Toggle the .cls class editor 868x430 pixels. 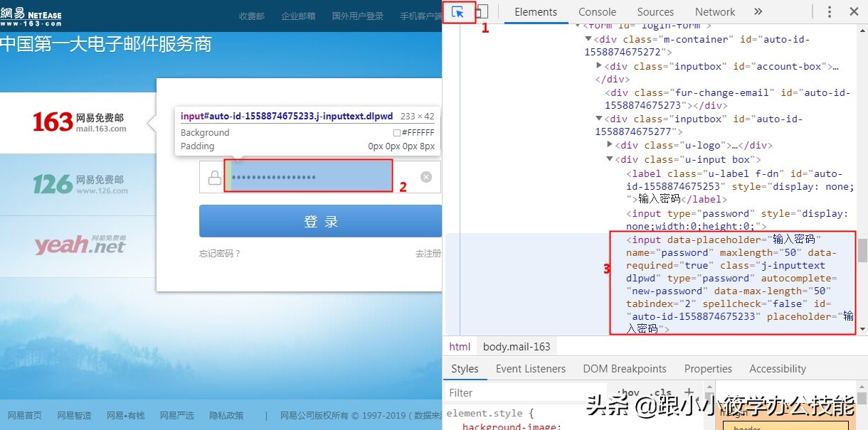(x=662, y=392)
